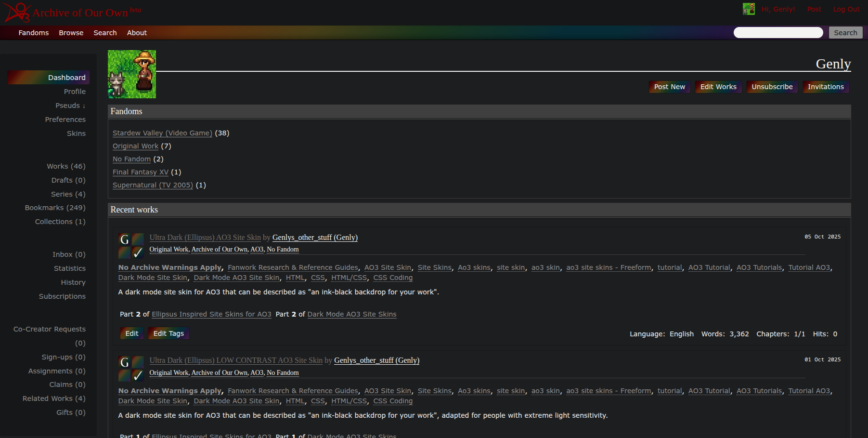Open the Ellipsus Inspired Site Skins series link, Part 2
Viewport: 868px width, 438px height.
click(211, 314)
